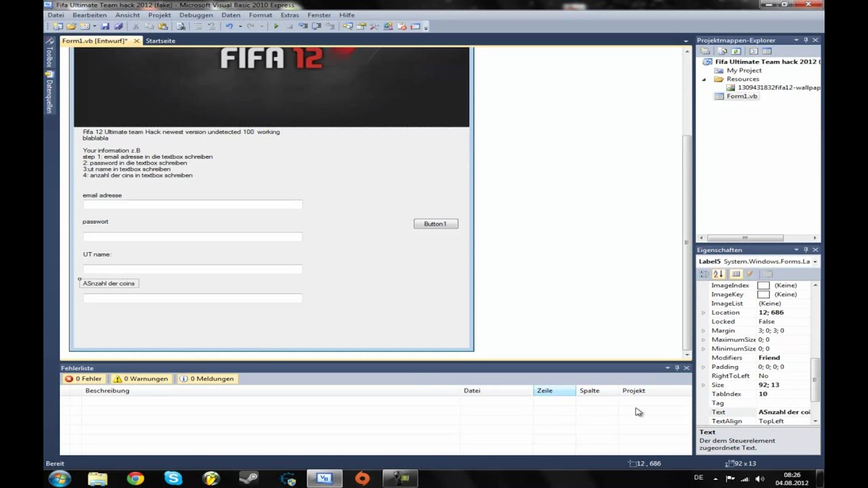Screen dimensions: 868x488
Task: Toggle the 0 Meldungen filter
Action: (x=208, y=379)
